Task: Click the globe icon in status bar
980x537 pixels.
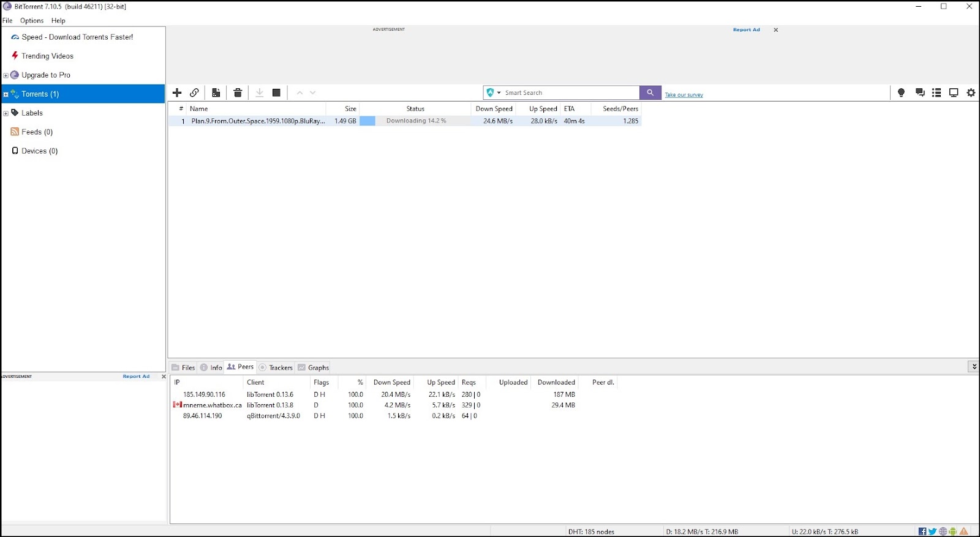Action: [x=943, y=531]
